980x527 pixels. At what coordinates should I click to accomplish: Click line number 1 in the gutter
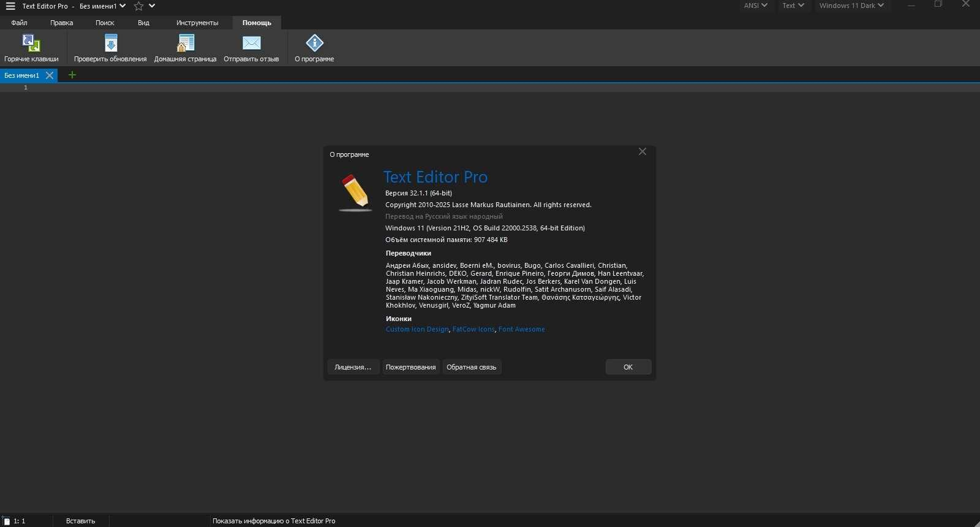pos(26,88)
